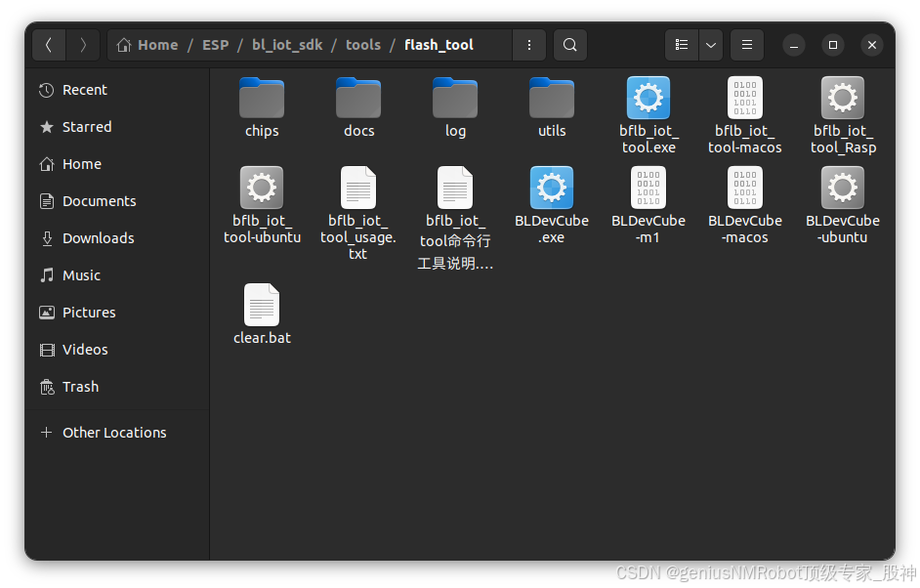Jump to bl_iot_sdk in the path bar

coord(287,45)
